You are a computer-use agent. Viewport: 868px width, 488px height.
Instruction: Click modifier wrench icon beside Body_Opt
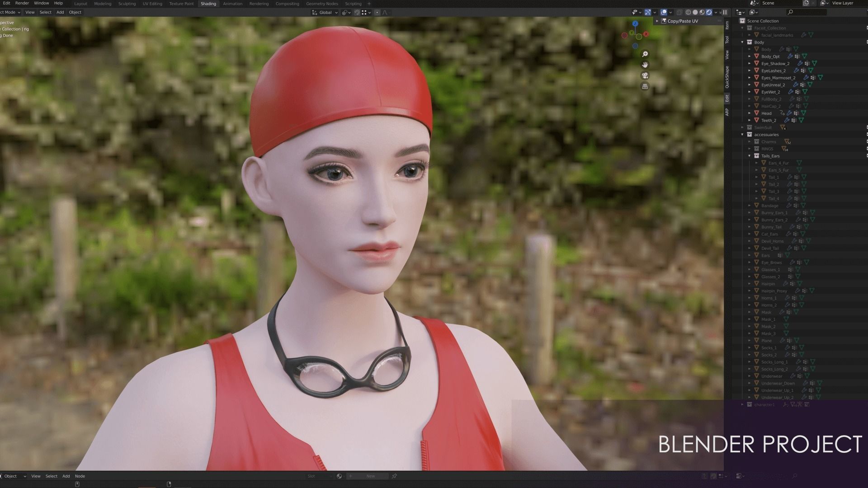coord(790,56)
